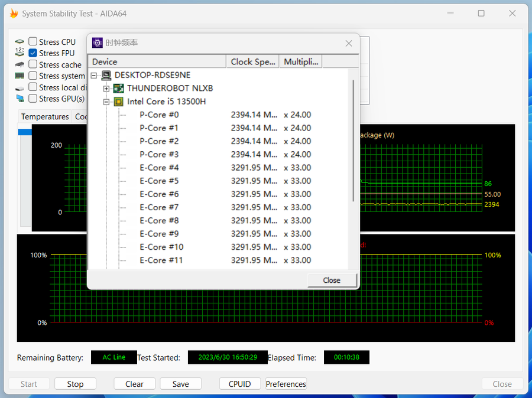532x398 pixels.
Task: Click the Stress CPU chip icon
Action: 20,42
